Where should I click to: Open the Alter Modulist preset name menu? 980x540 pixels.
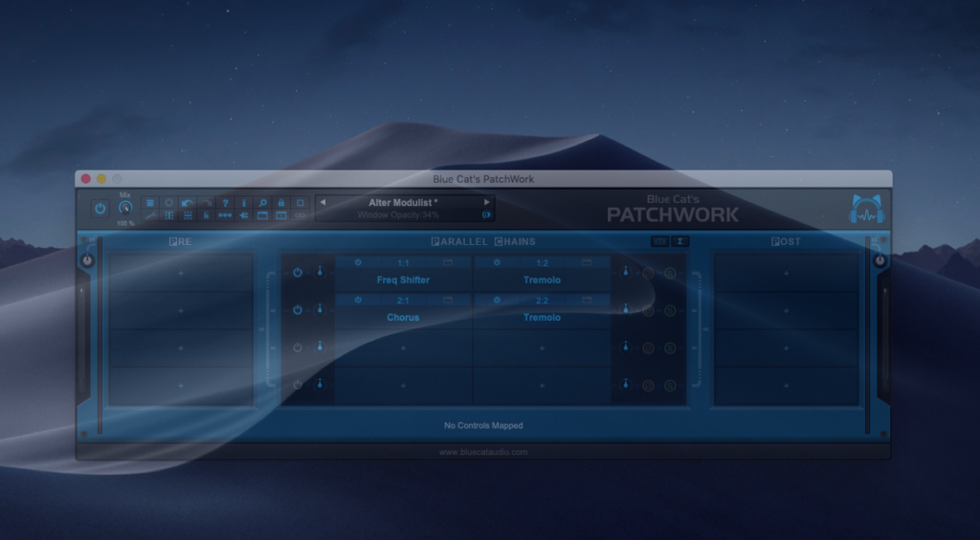pyautogui.click(x=403, y=203)
